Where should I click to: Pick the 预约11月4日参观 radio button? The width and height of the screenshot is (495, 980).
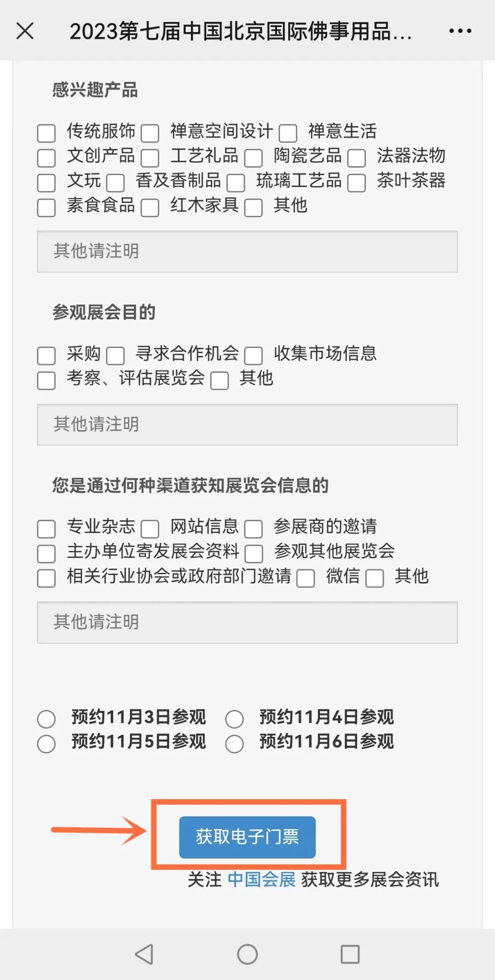pyautogui.click(x=234, y=719)
